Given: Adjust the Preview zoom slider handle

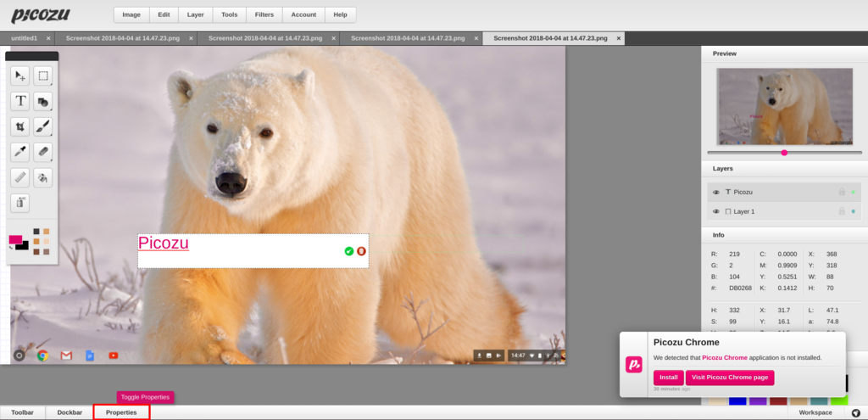Looking at the screenshot, I should point(784,153).
